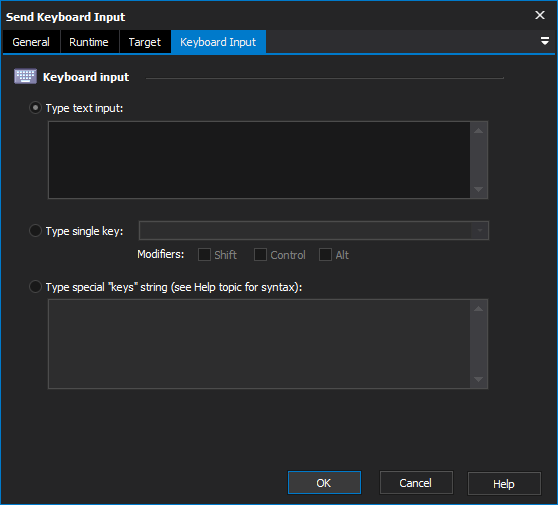Close the Send Keyboard Input dialog
The height and width of the screenshot is (505, 558).
(x=540, y=15)
